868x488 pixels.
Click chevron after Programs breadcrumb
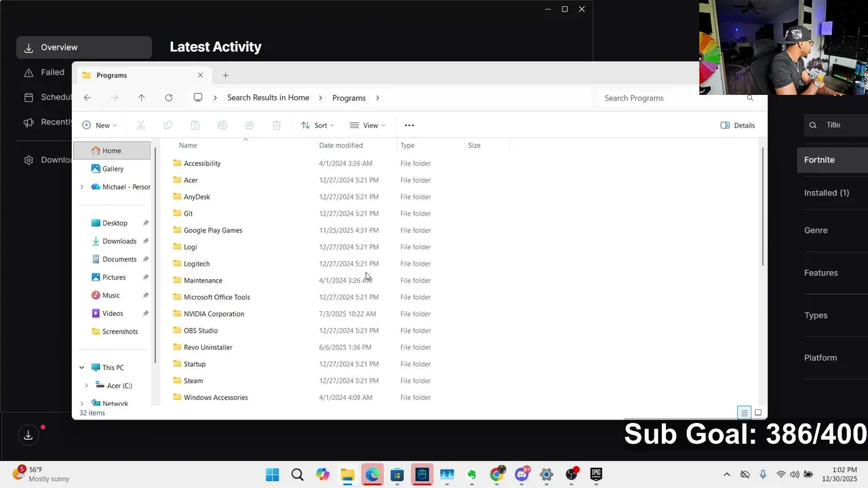tap(378, 98)
